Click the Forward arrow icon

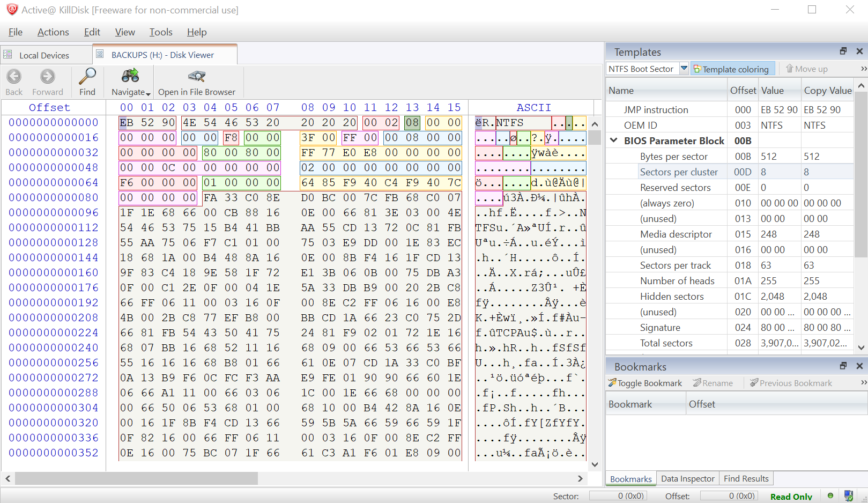point(48,77)
